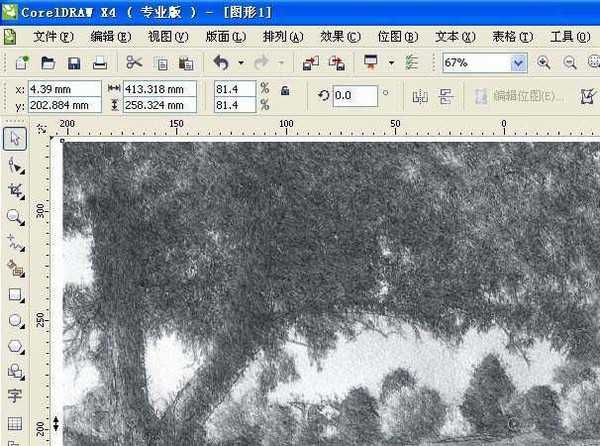This screenshot has width=600, height=446.
Task: Click the Redo arrow icon
Action: tap(261, 62)
